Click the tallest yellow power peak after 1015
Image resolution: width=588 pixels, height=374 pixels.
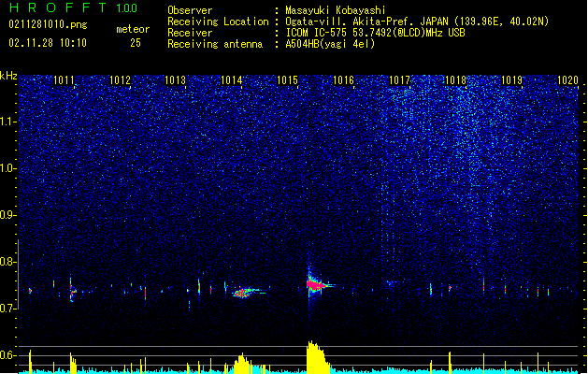pos(318,356)
